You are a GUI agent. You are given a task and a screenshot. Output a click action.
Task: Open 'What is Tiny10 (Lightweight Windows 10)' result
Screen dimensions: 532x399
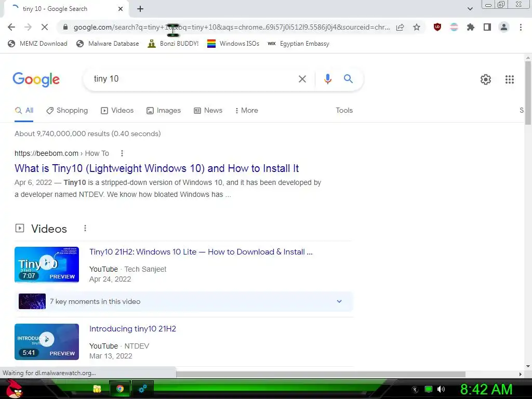click(156, 168)
